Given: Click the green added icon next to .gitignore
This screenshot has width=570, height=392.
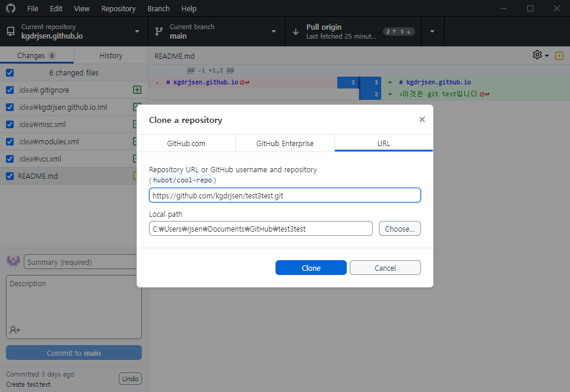Looking at the screenshot, I should tap(137, 90).
